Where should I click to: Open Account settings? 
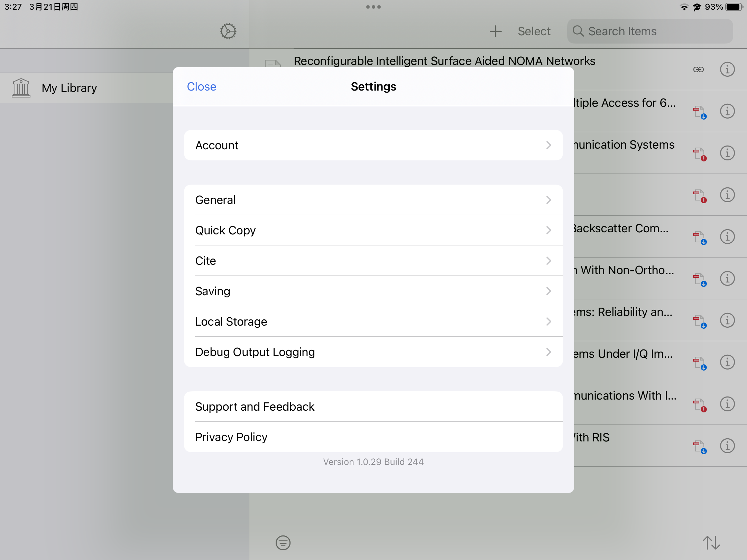[x=373, y=145]
